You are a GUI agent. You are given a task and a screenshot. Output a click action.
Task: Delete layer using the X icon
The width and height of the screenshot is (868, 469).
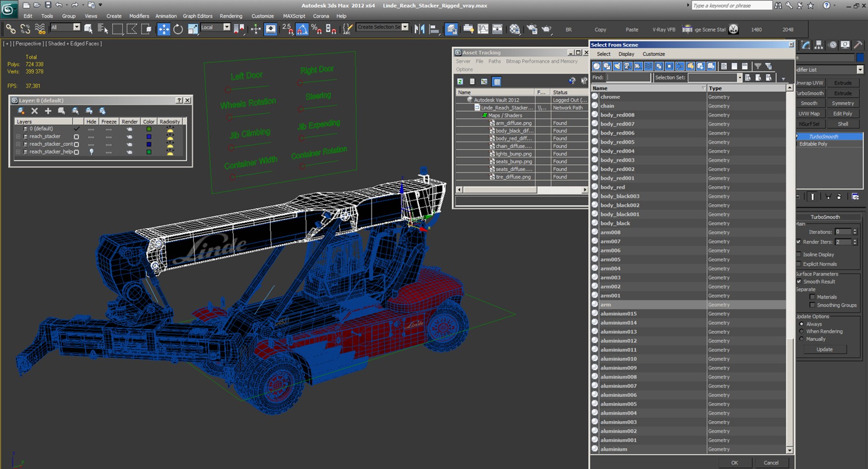pyautogui.click(x=34, y=111)
